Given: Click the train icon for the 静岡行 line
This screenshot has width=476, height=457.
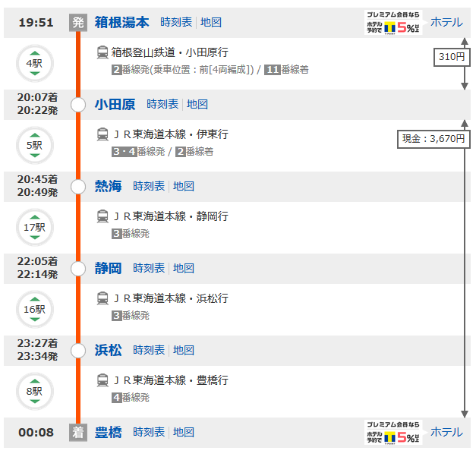Looking at the screenshot, I should [x=102, y=216].
